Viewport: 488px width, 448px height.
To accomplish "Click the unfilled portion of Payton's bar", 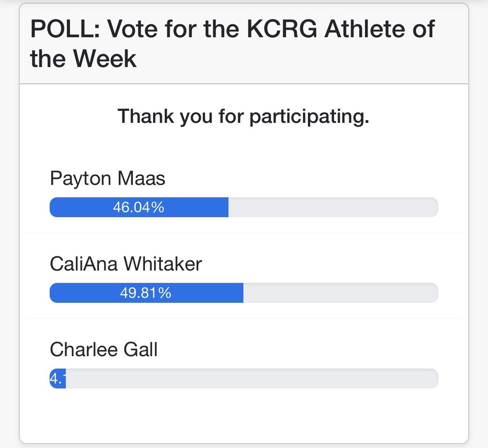I will (334, 207).
